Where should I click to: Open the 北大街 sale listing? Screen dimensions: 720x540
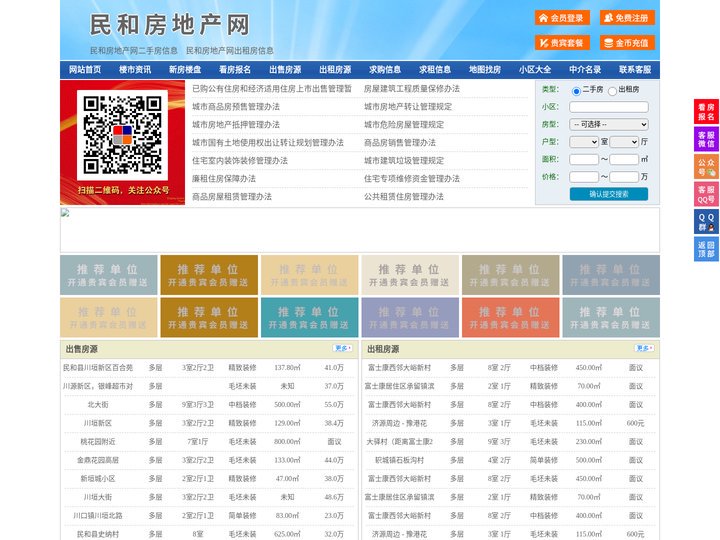[98, 405]
